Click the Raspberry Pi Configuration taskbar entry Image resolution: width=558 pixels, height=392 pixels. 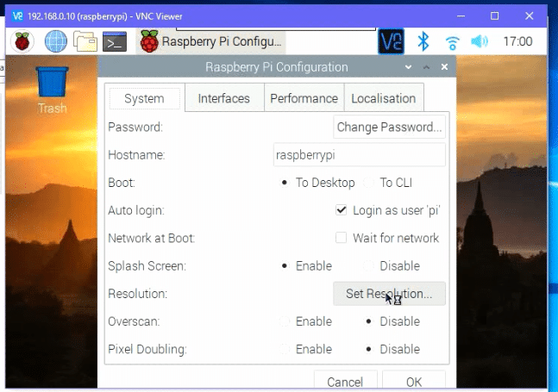pyautogui.click(x=210, y=41)
